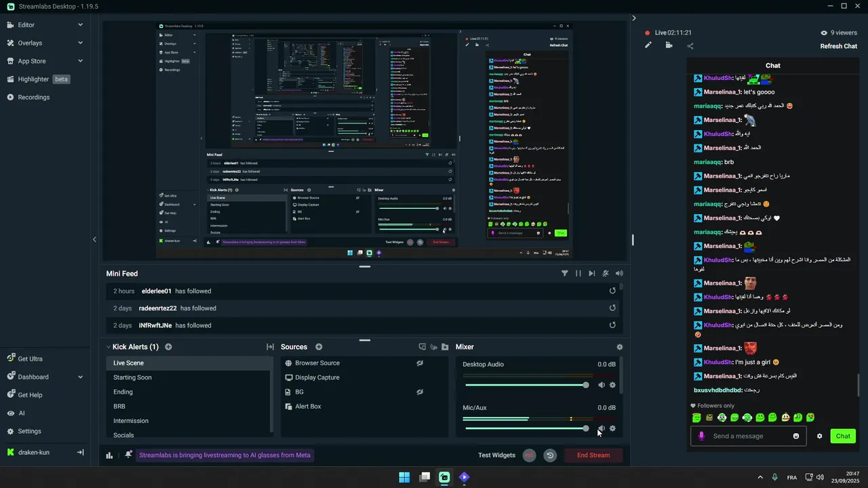Show the hidden BG source
Screen dimensions: 868x488
(420, 392)
